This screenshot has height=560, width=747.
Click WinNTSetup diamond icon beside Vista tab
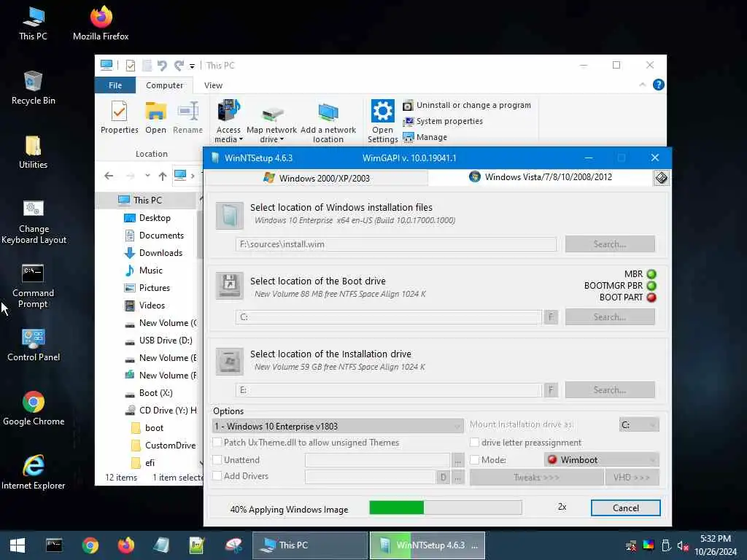point(661,178)
